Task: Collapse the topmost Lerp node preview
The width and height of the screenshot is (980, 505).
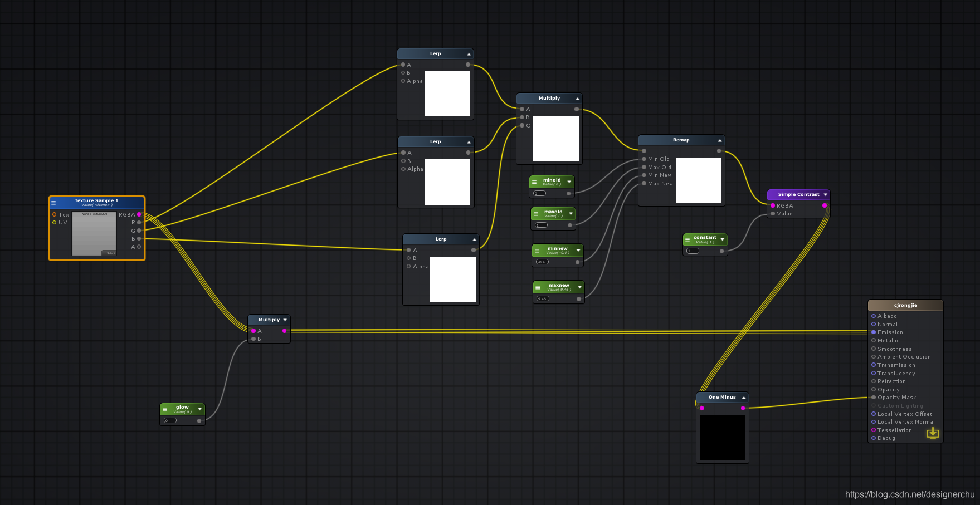Action: pyautogui.click(x=469, y=54)
